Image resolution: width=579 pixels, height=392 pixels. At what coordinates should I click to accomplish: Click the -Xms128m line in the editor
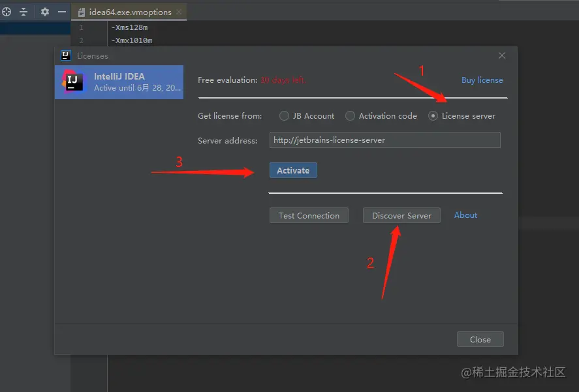click(x=129, y=27)
